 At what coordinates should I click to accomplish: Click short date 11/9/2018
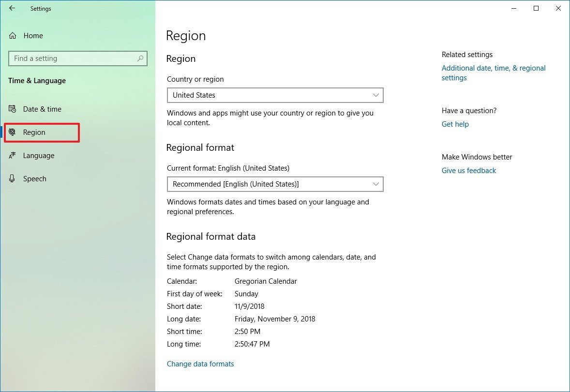[249, 306]
